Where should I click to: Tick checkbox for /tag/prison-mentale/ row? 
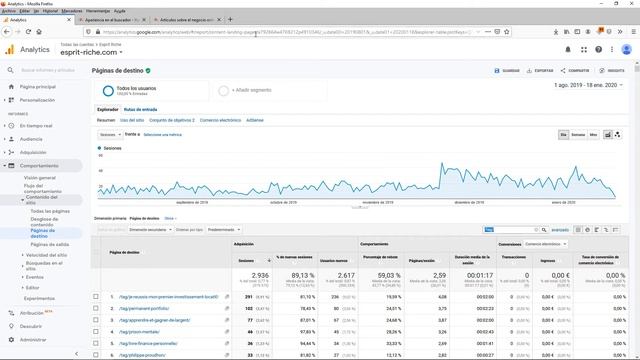pyautogui.click(x=96, y=332)
